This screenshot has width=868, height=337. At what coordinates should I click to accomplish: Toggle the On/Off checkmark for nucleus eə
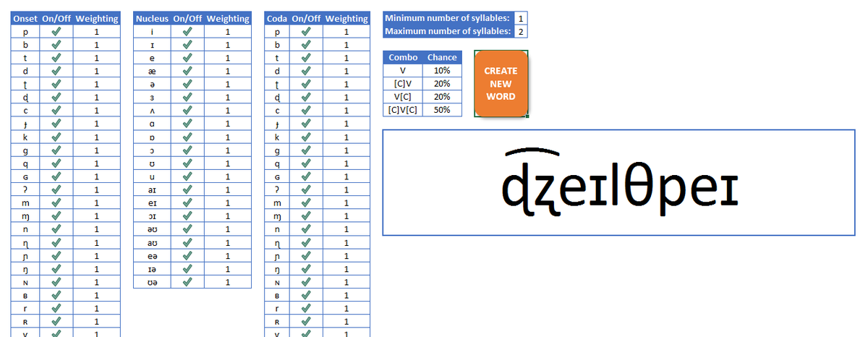(x=187, y=255)
